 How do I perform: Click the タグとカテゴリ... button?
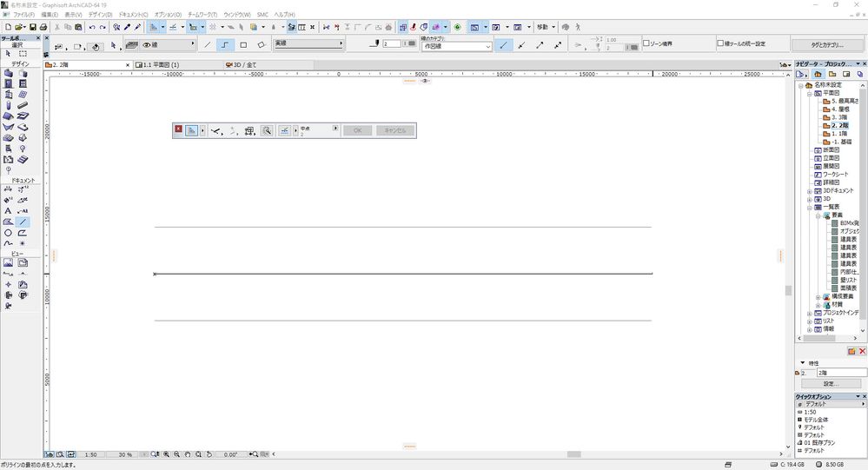pos(827,45)
